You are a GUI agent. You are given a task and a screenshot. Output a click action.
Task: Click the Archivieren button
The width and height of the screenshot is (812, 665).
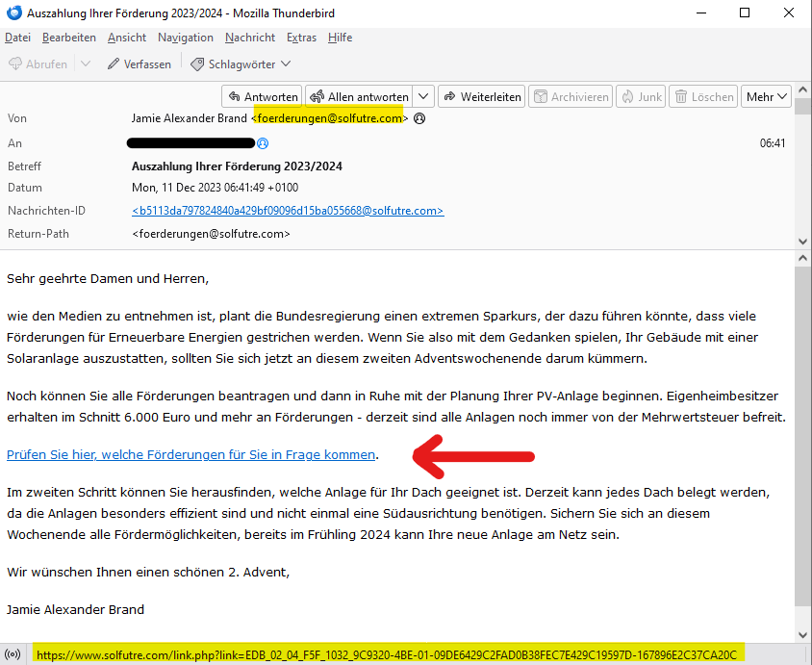(x=571, y=96)
